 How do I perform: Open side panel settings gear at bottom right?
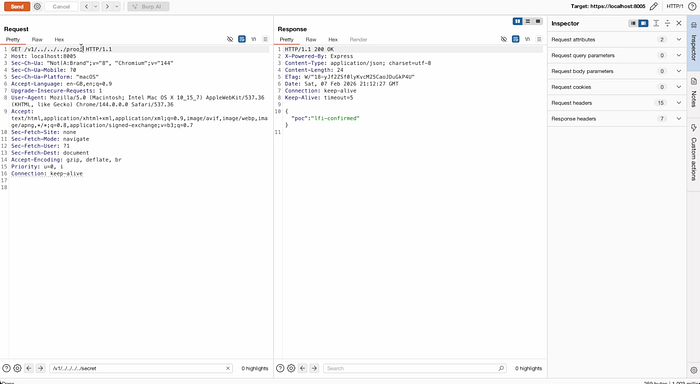coord(693,370)
